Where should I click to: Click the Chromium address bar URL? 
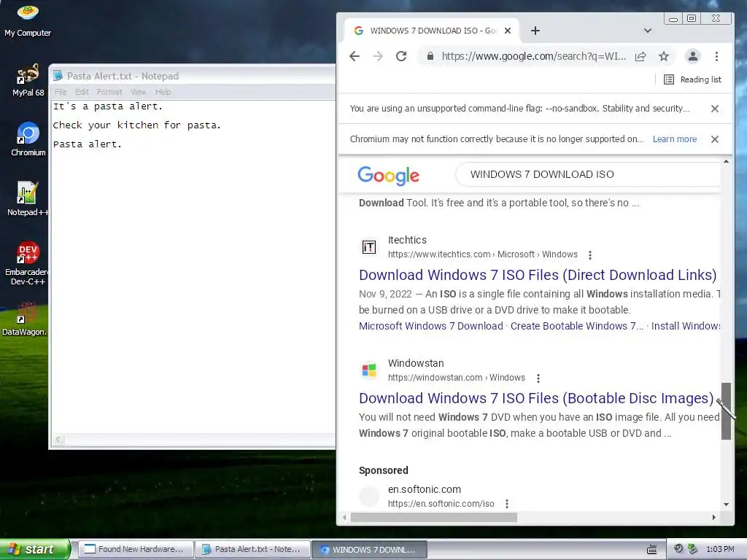533,56
